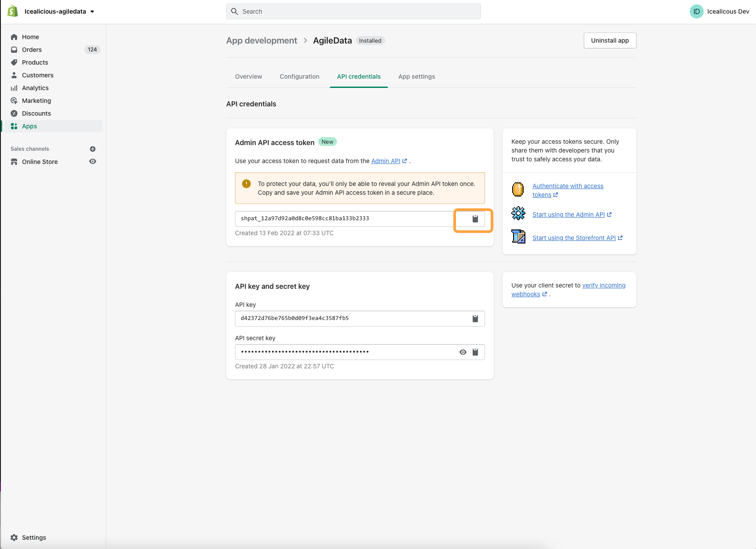
Task: Open the Icealicous Dev account avatar
Action: tap(696, 11)
